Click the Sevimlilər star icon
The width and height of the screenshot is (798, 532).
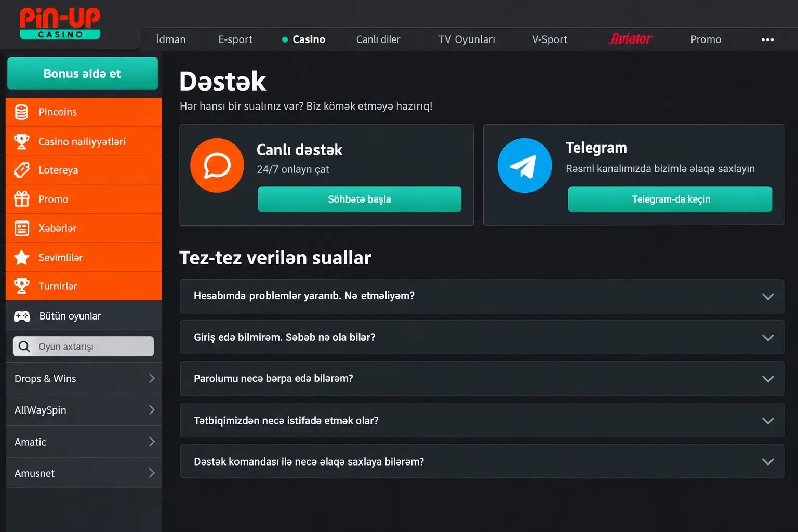click(x=21, y=257)
